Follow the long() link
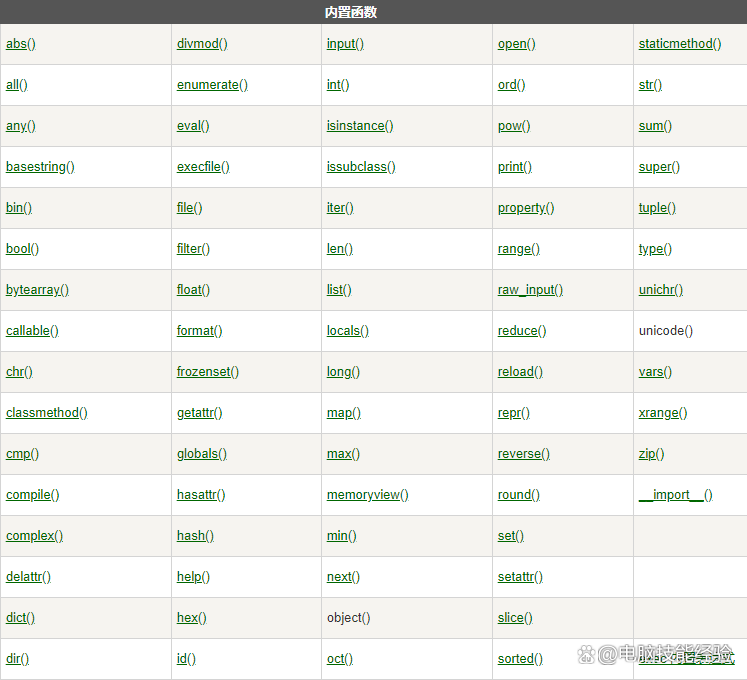This screenshot has height=680, width=747. (x=343, y=372)
